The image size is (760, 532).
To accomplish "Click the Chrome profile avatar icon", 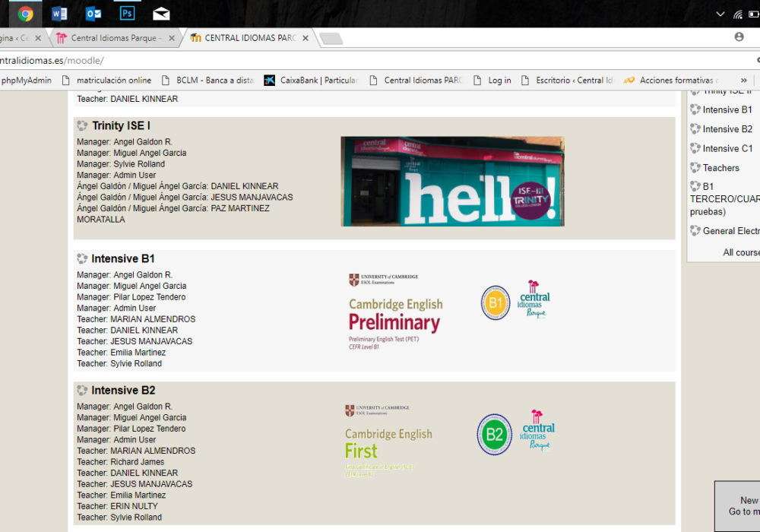I will [x=739, y=36].
